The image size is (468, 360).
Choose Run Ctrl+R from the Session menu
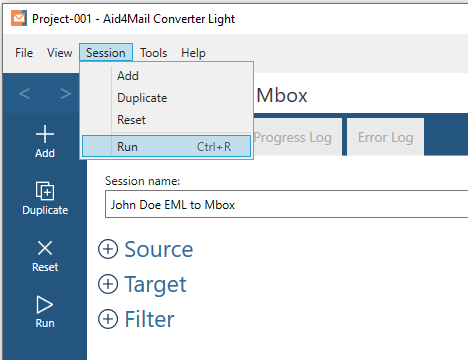pos(166,146)
